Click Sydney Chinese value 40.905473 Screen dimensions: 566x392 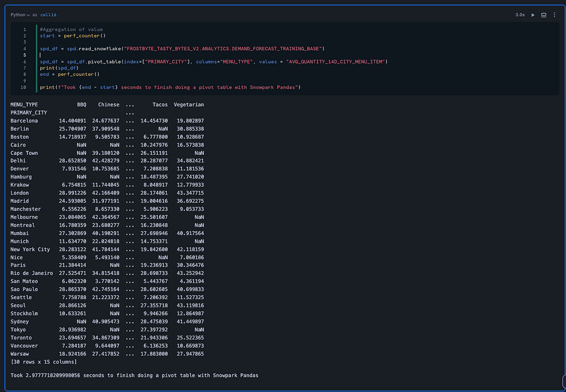pyautogui.click(x=106, y=322)
